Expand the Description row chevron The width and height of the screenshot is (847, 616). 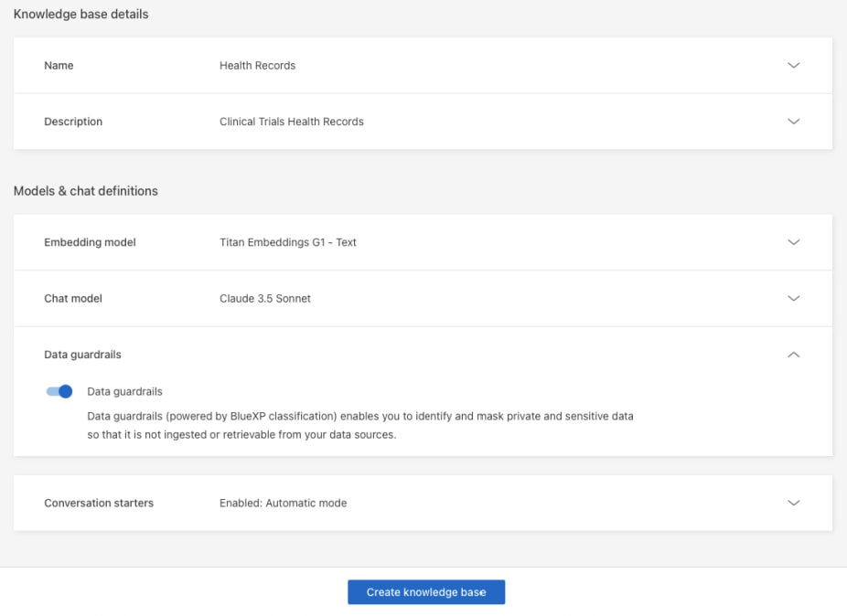click(793, 122)
